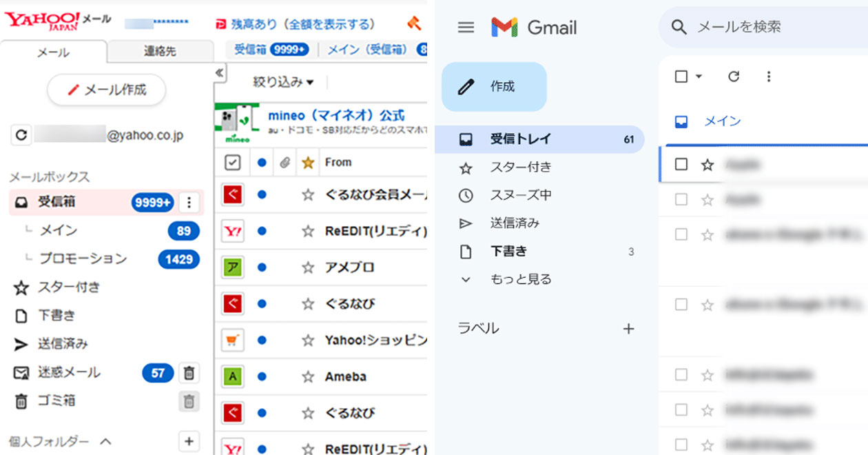Sort by unread status dot in header
The image size is (868, 455).
coord(262,163)
